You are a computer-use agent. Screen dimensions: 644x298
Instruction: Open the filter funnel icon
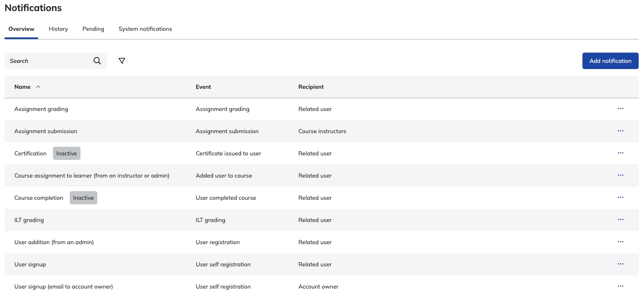(122, 61)
